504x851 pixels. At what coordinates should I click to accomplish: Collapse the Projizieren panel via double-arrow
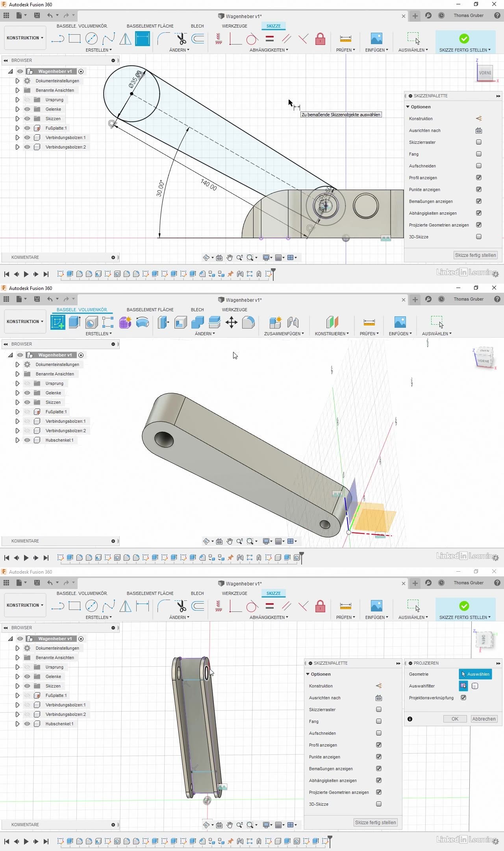(498, 663)
